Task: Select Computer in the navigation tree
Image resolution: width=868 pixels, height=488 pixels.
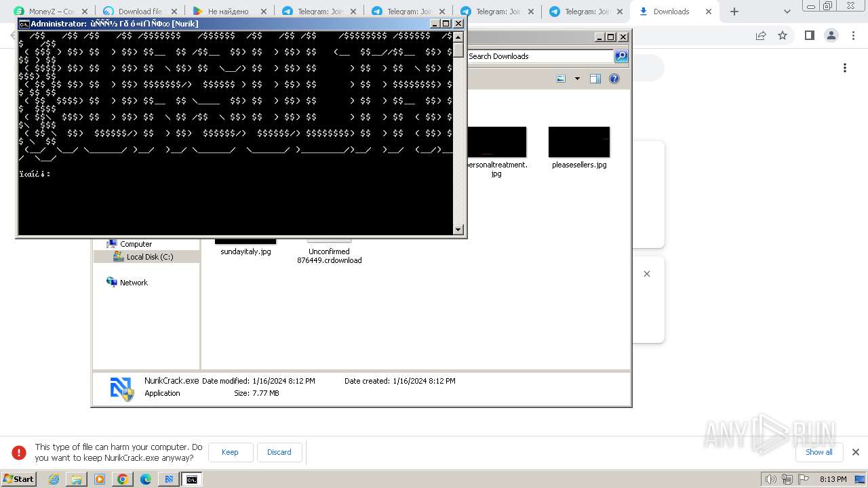Action: (x=136, y=244)
